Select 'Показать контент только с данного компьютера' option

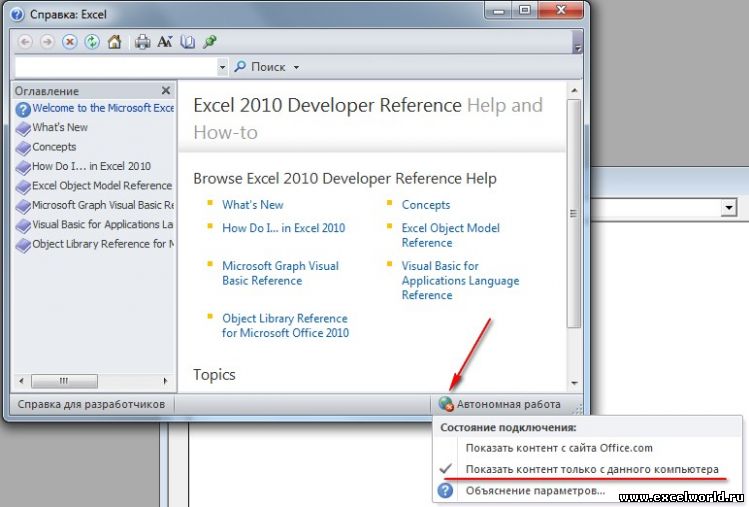[592, 469]
